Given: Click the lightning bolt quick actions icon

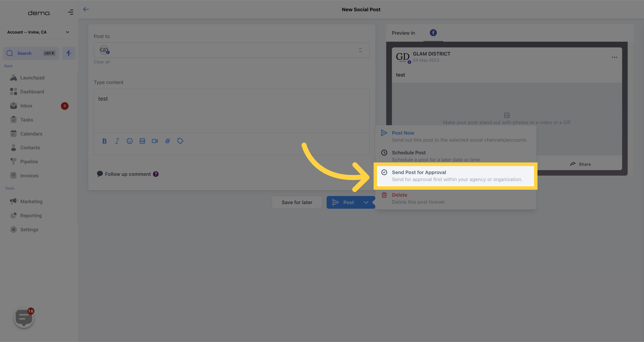Looking at the screenshot, I should coord(69,53).
